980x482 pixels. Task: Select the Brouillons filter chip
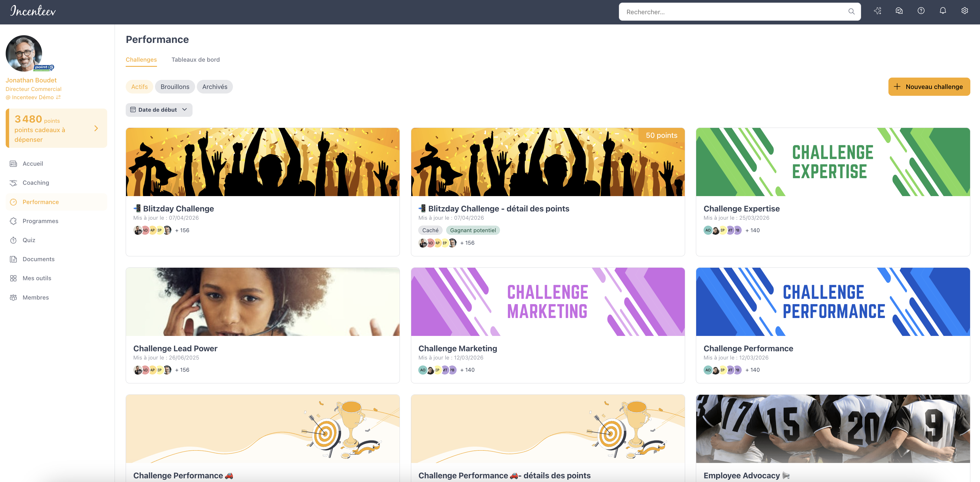coord(175,87)
